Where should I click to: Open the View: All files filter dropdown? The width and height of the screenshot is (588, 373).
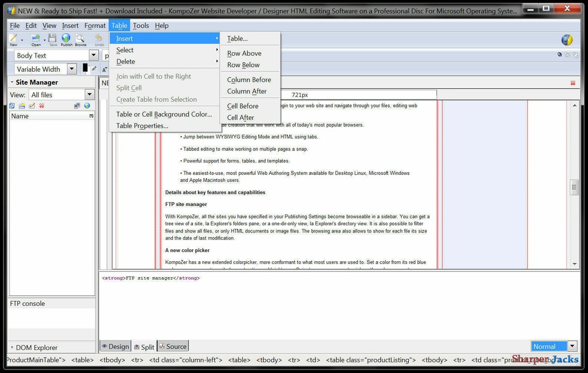pyautogui.click(x=91, y=94)
